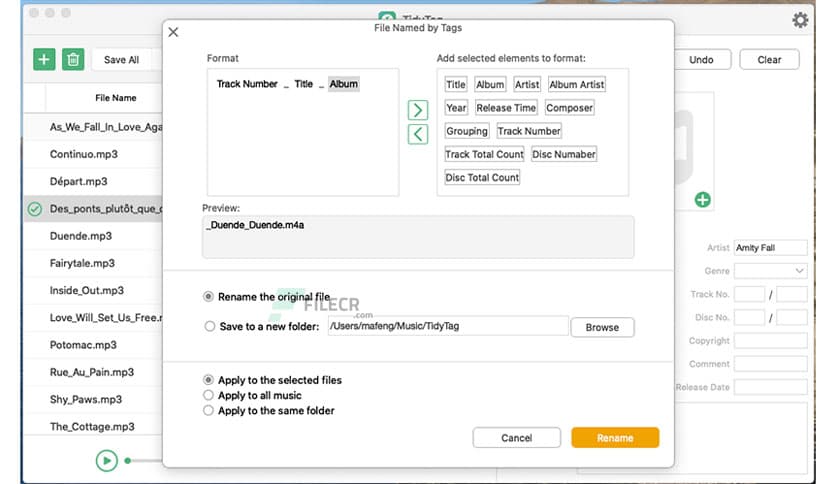Select Shy_Paws.mp3 in the file list
Viewport: 836px width, 484px height.
tap(93, 399)
